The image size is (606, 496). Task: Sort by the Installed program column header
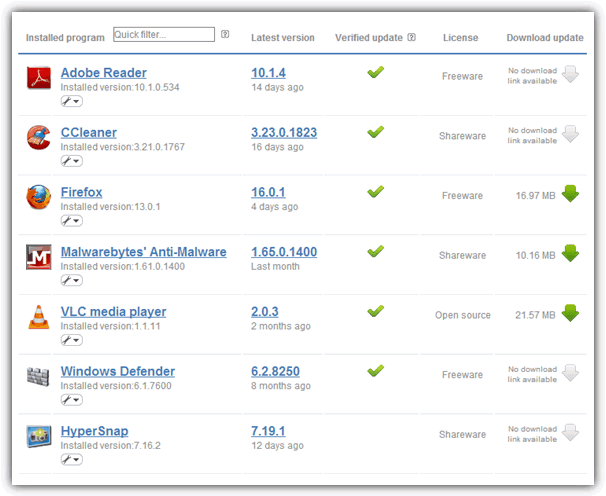65,38
